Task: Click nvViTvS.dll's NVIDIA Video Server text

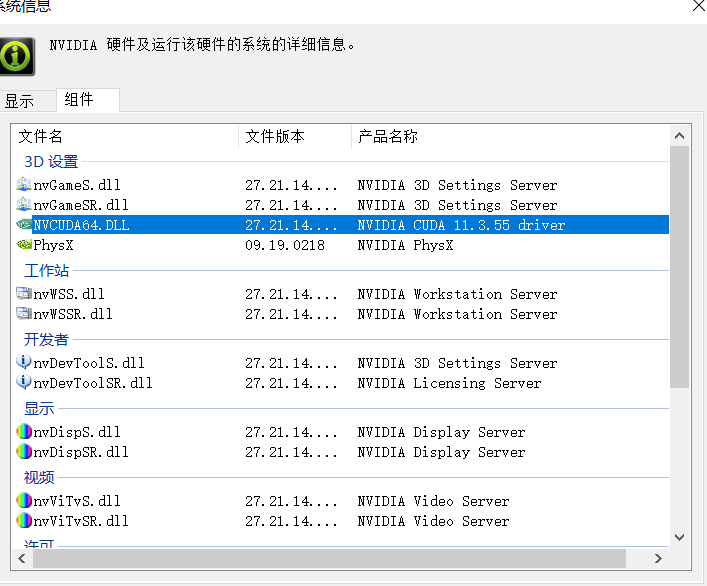Action: (x=433, y=501)
